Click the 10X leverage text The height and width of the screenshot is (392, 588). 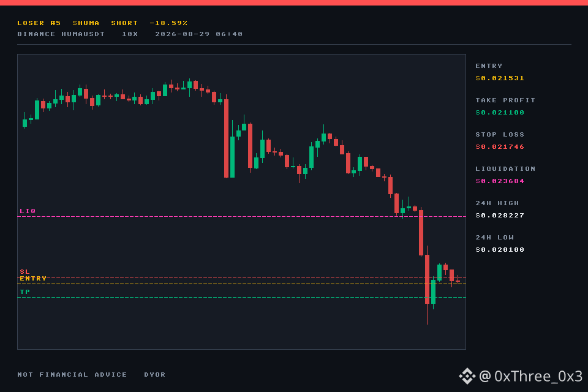coord(130,34)
